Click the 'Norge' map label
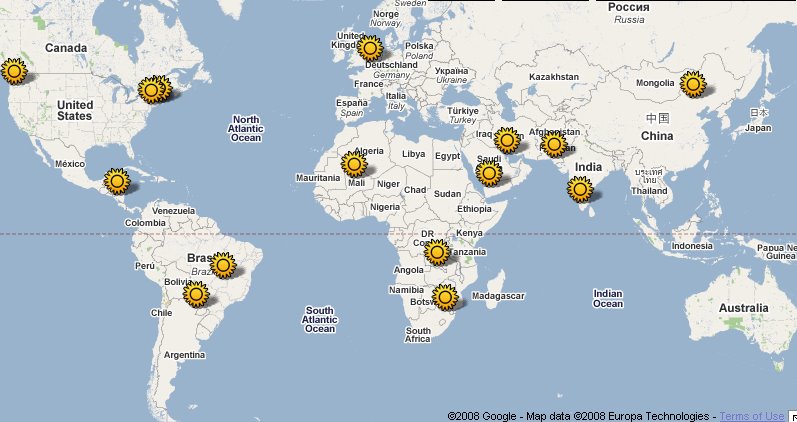The image size is (797, 422). click(x=386, y=14)
